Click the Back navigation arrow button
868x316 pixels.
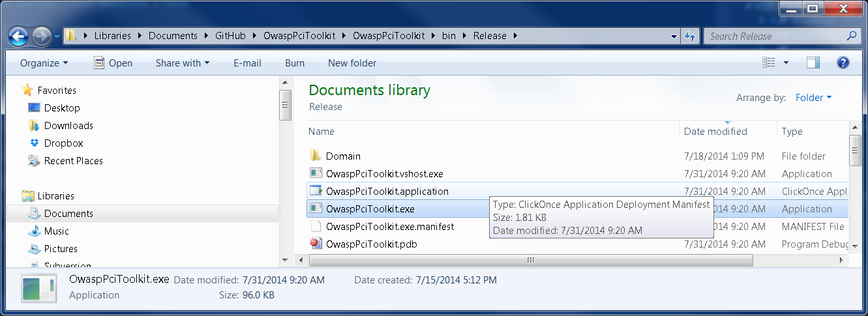tap(19, 36)
